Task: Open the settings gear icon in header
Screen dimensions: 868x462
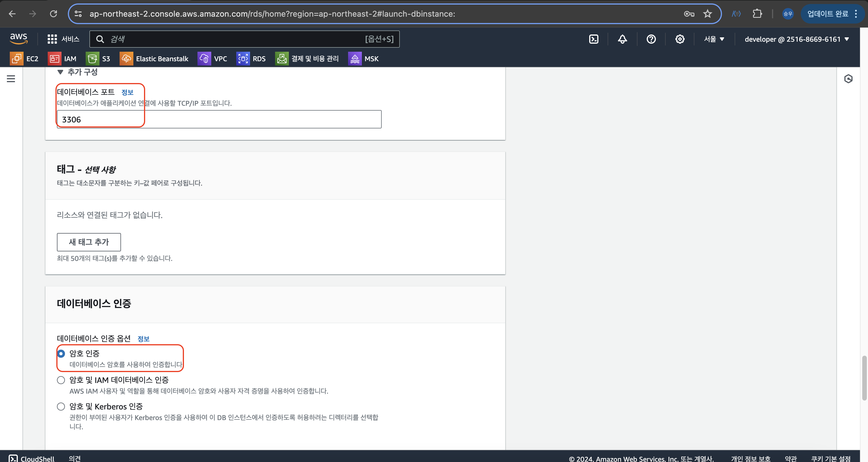Action: 680,39
